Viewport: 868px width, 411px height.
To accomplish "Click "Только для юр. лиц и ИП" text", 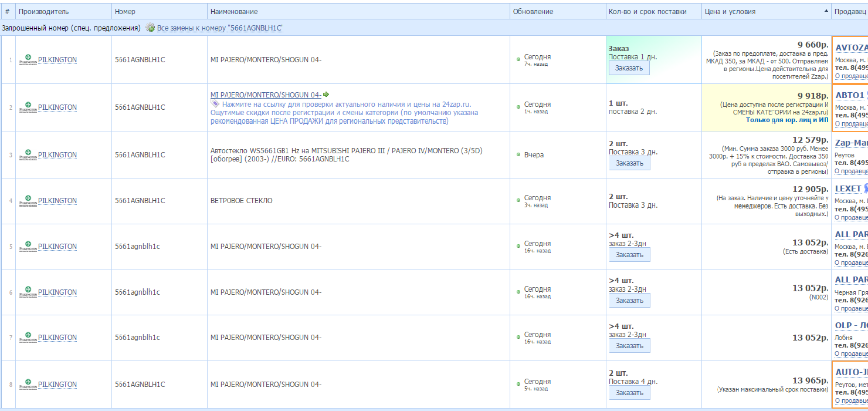I will (786, 120).
